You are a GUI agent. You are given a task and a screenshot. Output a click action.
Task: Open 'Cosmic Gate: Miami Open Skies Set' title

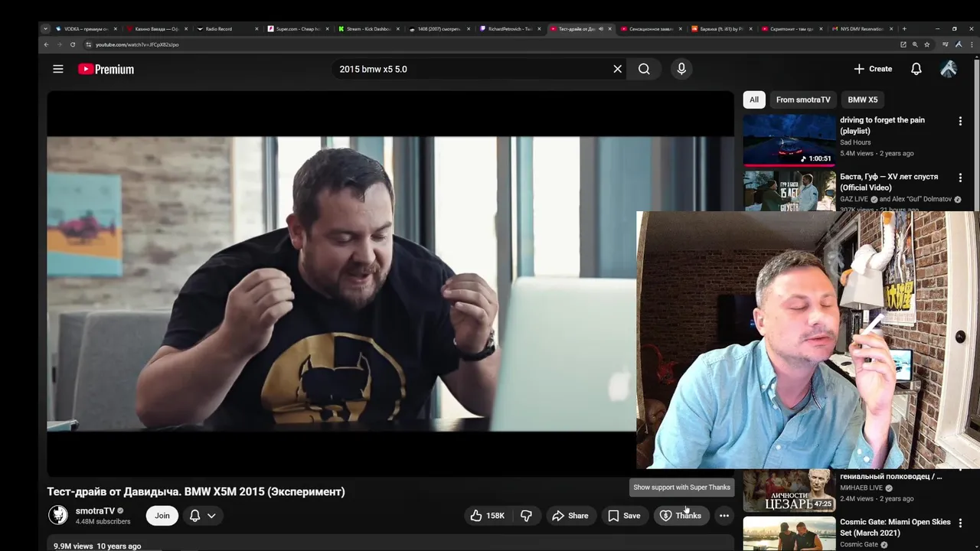(895, 527)
